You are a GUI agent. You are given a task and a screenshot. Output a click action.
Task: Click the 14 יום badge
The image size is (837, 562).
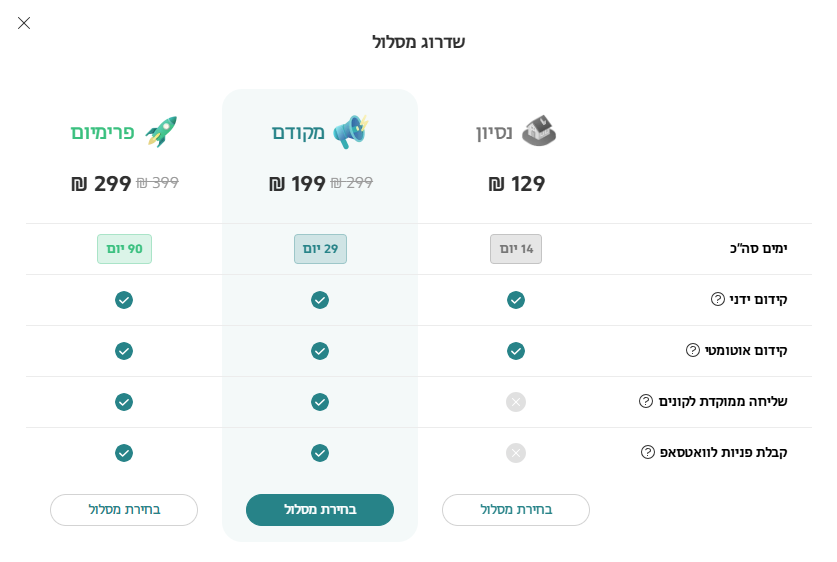tap(516, 249)
